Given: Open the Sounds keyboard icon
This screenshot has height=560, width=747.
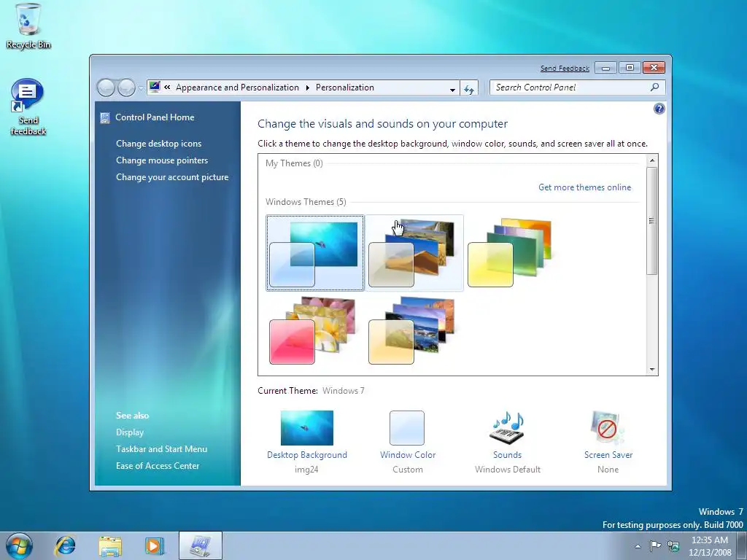Looking at the screenshot, I should [508, 427].
